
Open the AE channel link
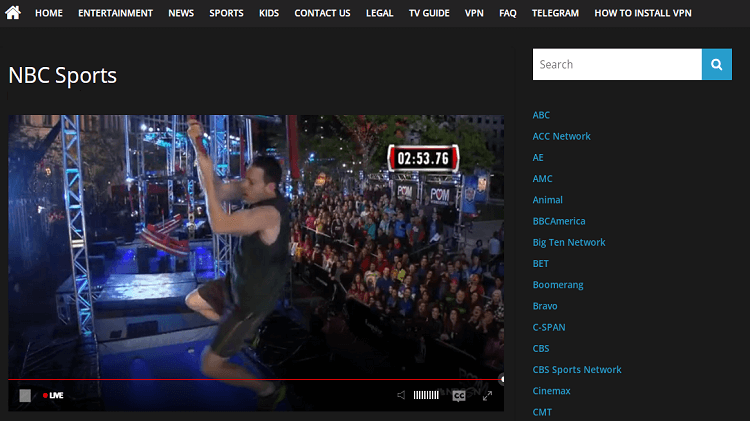(x=538, y=157)
